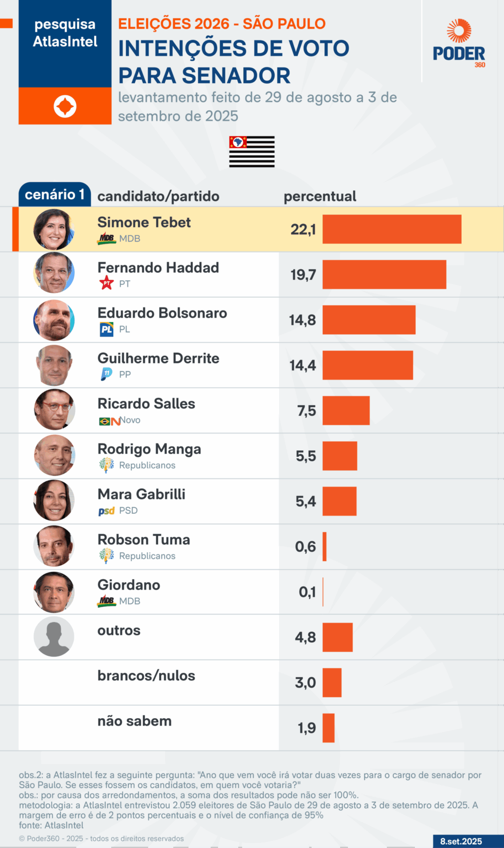
Task: Click the PSD logo under Mara Gabrilli
Action: [106, 511]
